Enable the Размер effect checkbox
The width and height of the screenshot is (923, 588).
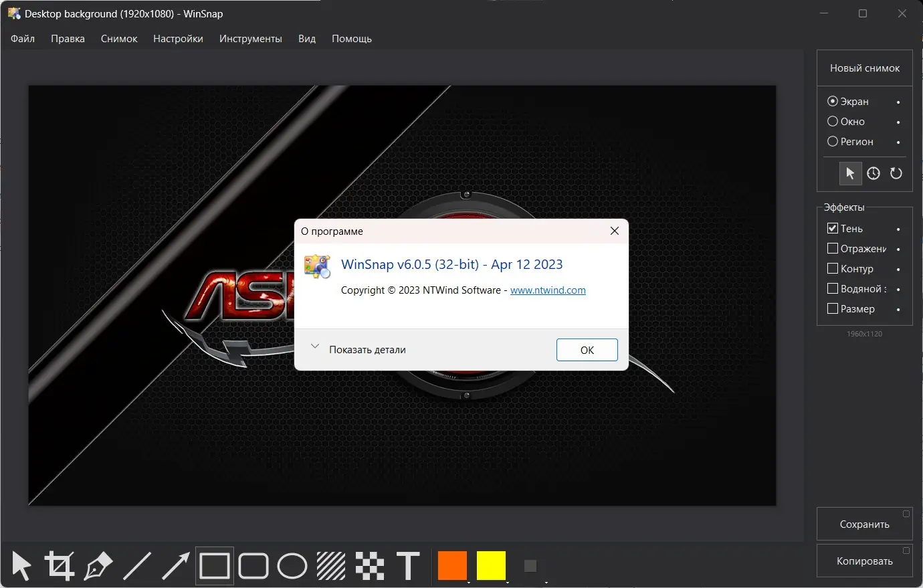tap(833, 308)
